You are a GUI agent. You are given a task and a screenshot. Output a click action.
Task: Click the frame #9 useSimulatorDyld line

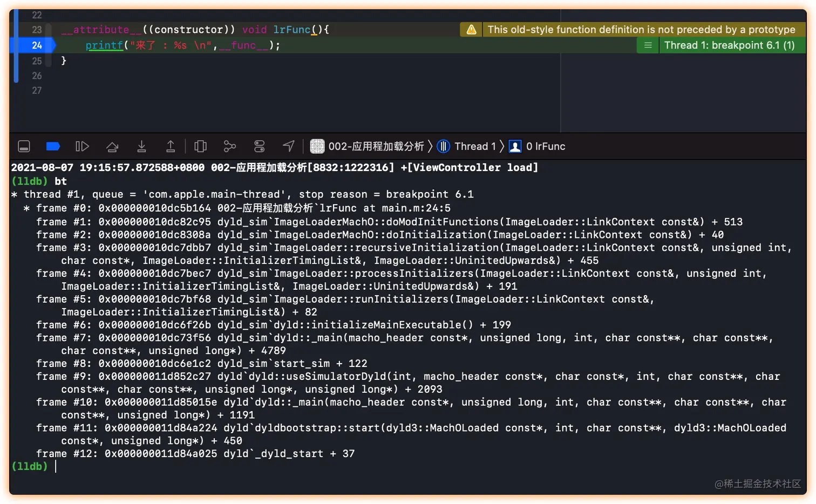click(408, 383)
